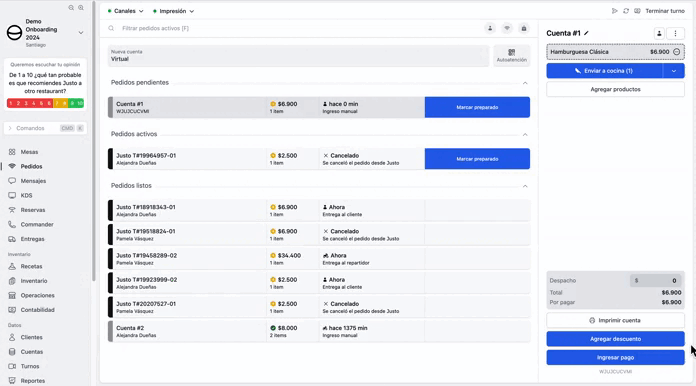The height and width of the screenshot is (386, 696).
Task: Open the arrow dropdown beside Enviar a cocina
Action: [x=674, y=71]
